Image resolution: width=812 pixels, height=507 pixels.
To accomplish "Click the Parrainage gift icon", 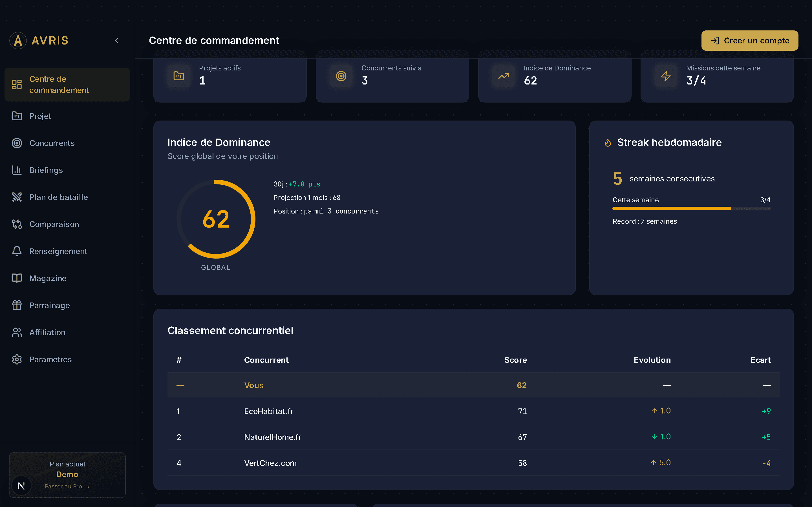I will point(17,305).
